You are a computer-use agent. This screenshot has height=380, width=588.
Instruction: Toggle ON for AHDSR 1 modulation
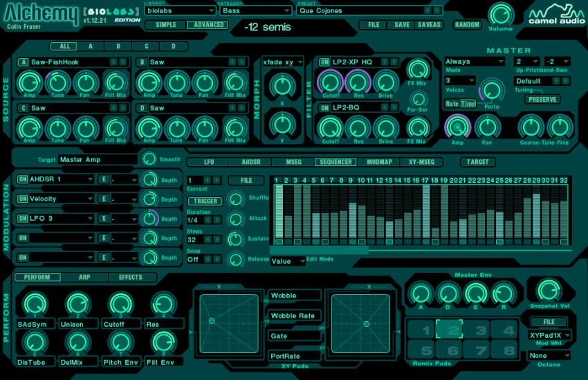[23, 179]
